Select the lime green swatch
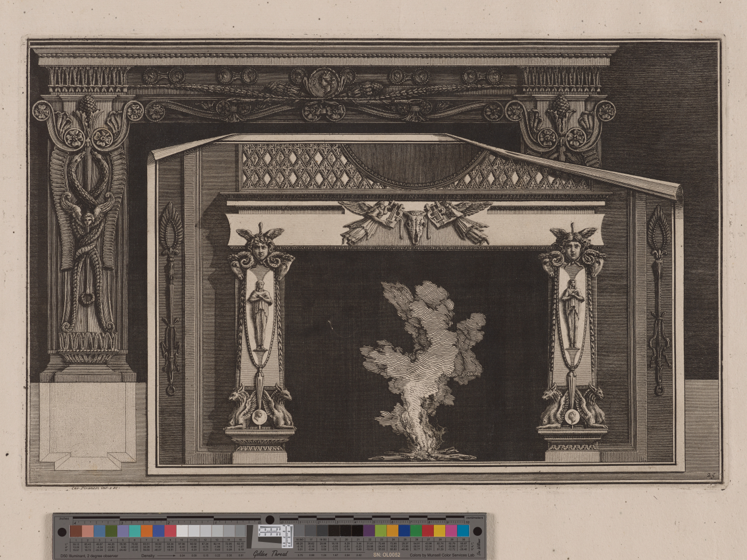This screenshot has width=747, height=560. point(380,531)
